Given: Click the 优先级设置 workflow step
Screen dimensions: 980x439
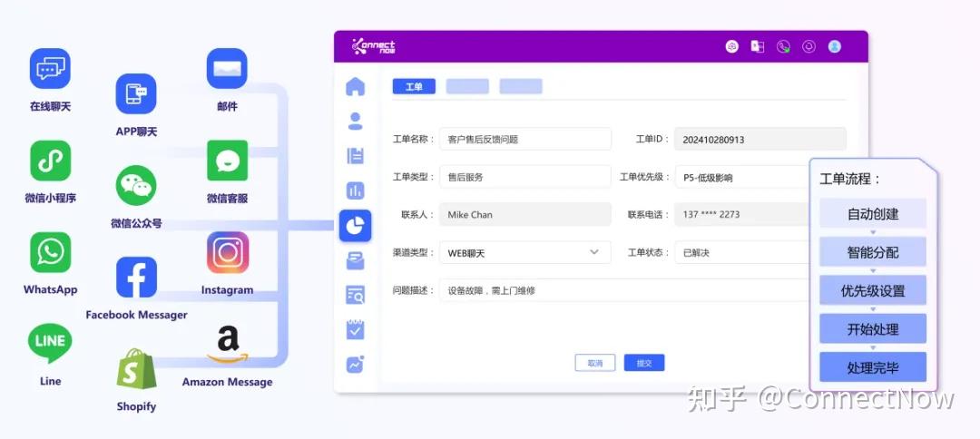Looking at the screenshot, I should (873, 290).
